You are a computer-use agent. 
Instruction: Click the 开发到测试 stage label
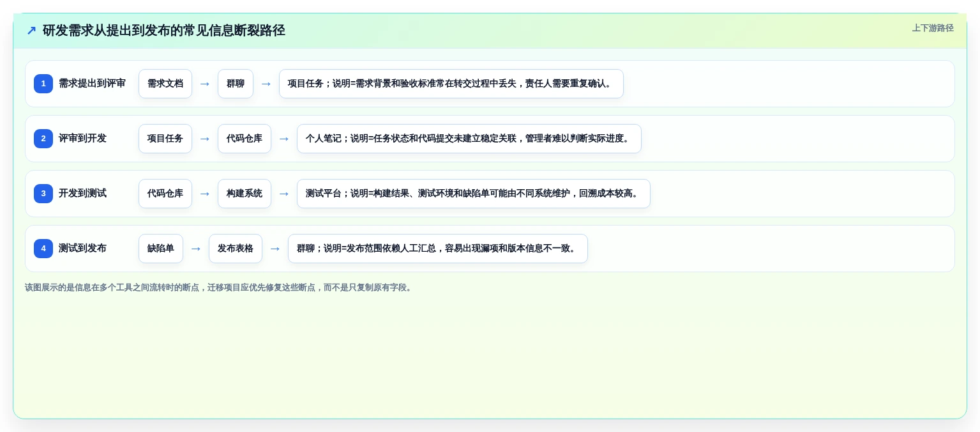82,194
